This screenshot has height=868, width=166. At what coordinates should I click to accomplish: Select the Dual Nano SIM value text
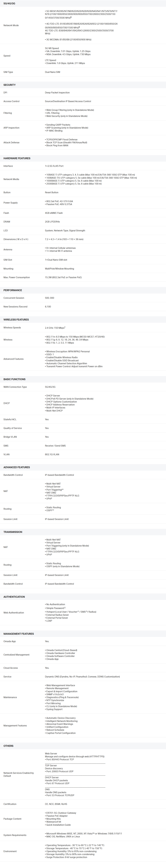pyautogui.click(x=52, y=72)
